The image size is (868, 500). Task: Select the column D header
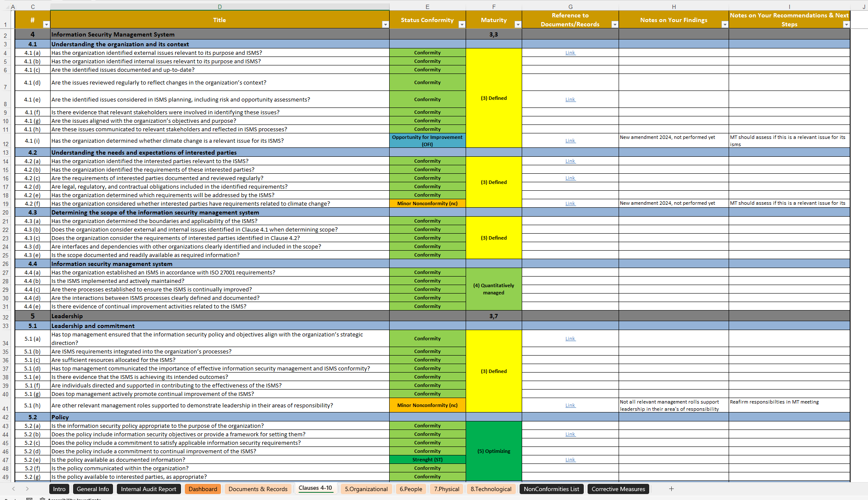tap(219, 6)
